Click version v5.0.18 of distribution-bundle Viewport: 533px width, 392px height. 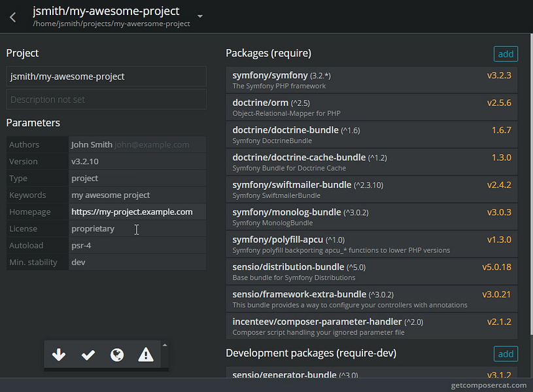click(496, 267)
